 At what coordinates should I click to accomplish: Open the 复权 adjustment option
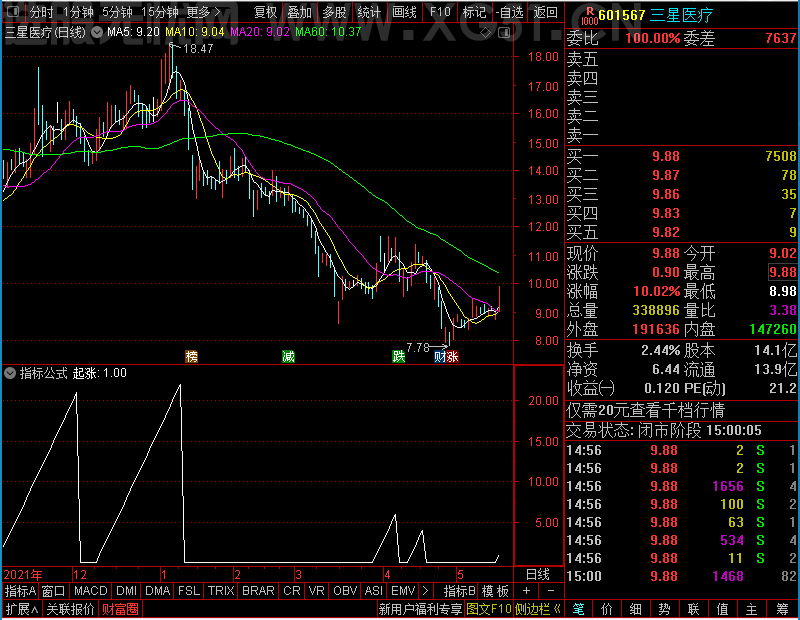(x=265, y=12)
